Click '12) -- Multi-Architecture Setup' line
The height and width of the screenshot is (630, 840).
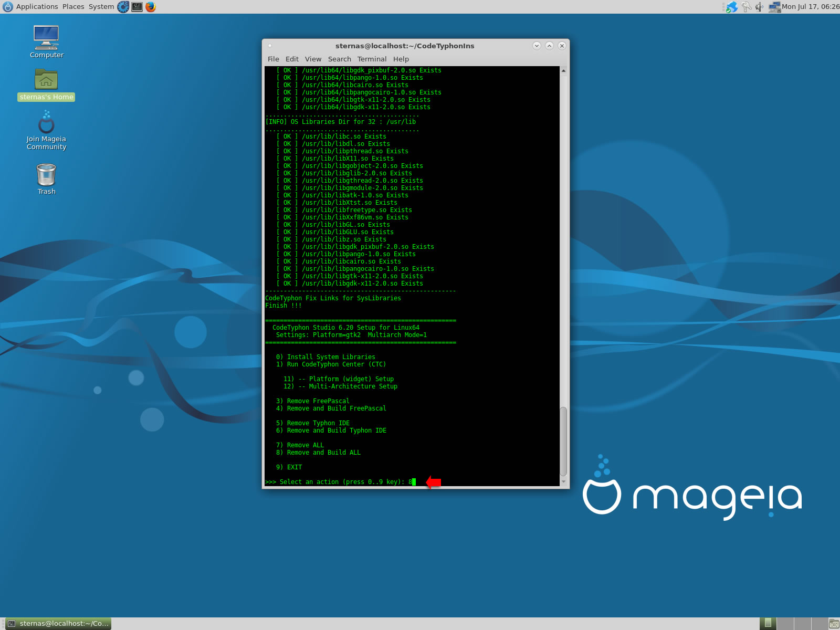click(x=340, y=386)
